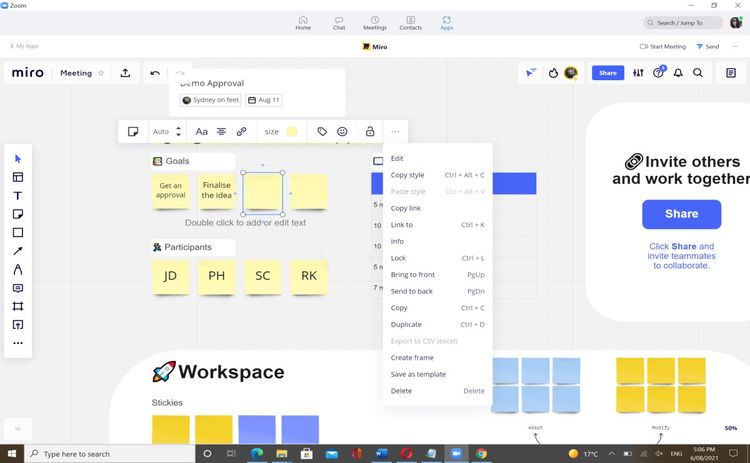Open the Contacts tab in Zoom

tap(410, 23)
